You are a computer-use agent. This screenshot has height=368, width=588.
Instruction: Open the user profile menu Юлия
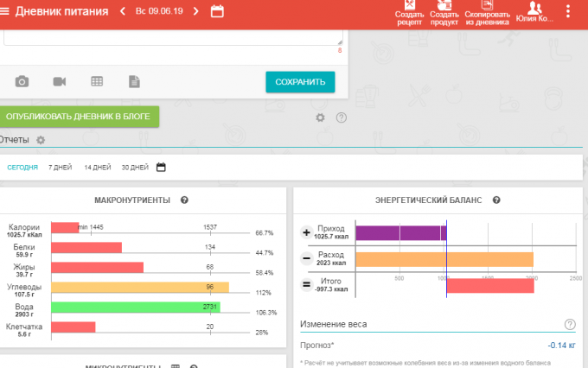click(x=534, y=14)
